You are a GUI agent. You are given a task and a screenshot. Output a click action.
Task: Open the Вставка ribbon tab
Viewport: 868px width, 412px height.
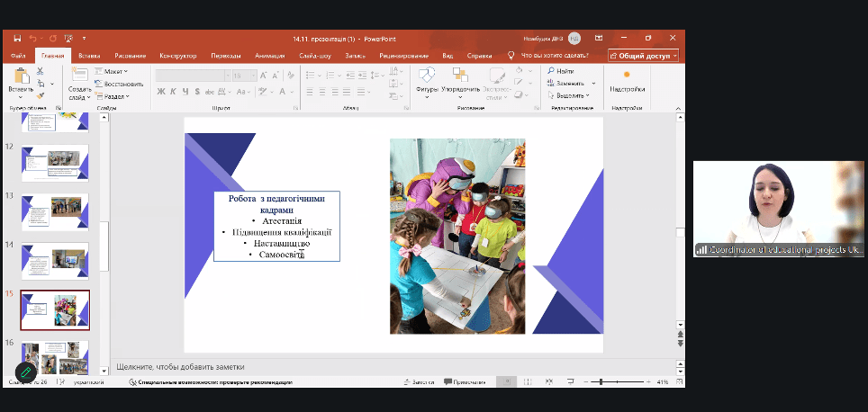pyautogui.click(x=89, y=55)
